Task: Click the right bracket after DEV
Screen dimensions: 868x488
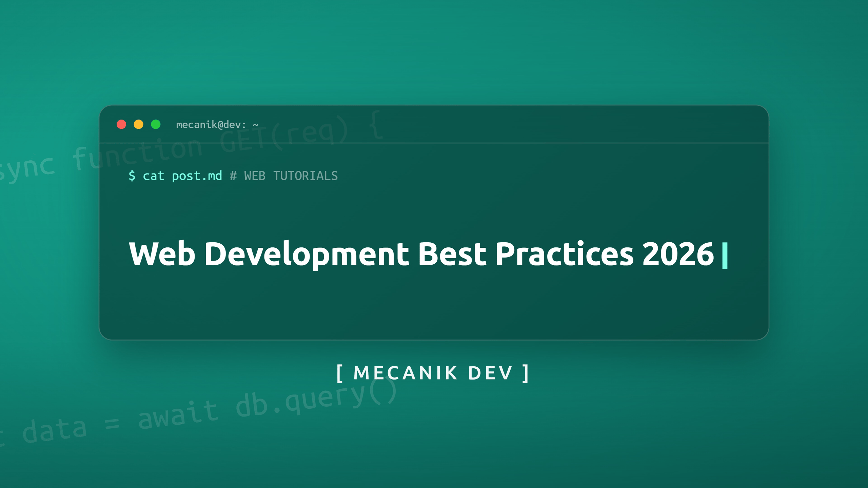Action: tap(526, 373)
